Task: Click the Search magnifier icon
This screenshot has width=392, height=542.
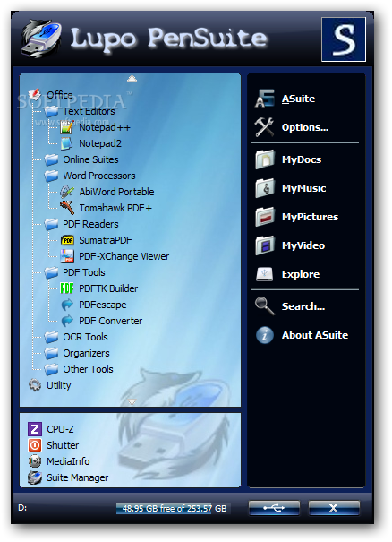Action: [x=265, y=306]
